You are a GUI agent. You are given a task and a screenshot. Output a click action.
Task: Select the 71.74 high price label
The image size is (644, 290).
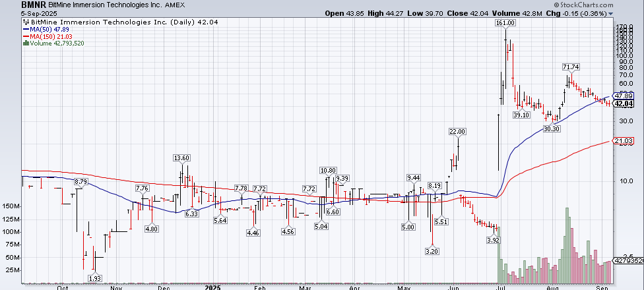pyautogui.click(x=571, y=67)
